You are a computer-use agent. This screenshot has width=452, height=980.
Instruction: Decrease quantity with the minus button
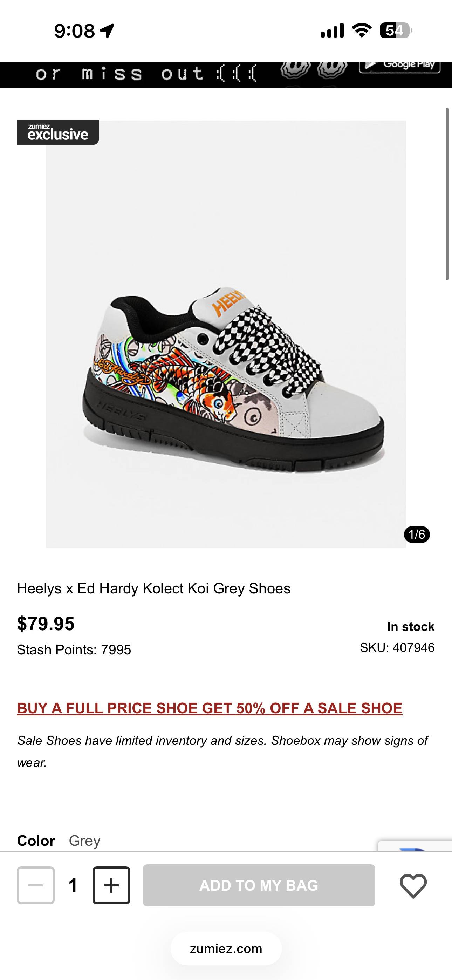(x=36, y=885)
